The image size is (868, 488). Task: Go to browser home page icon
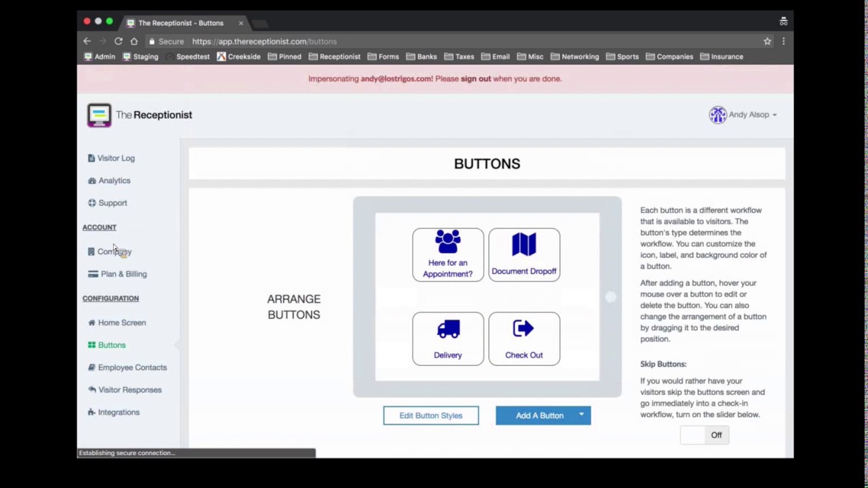click(134, 41)
